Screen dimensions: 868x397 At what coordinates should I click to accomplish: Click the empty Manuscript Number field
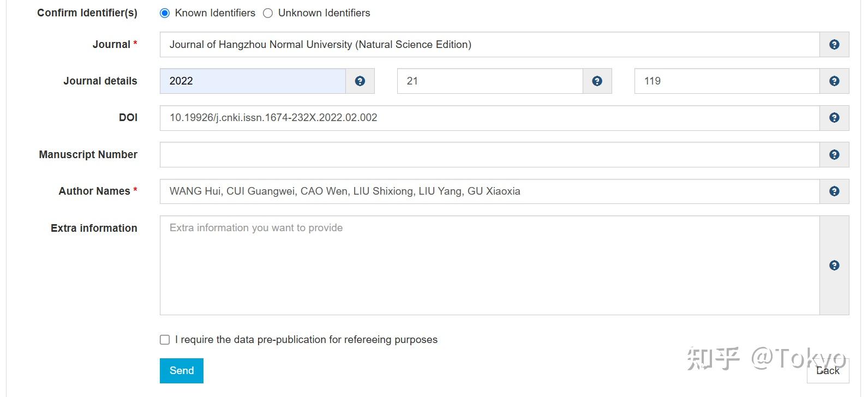click(x=489, y=155)
